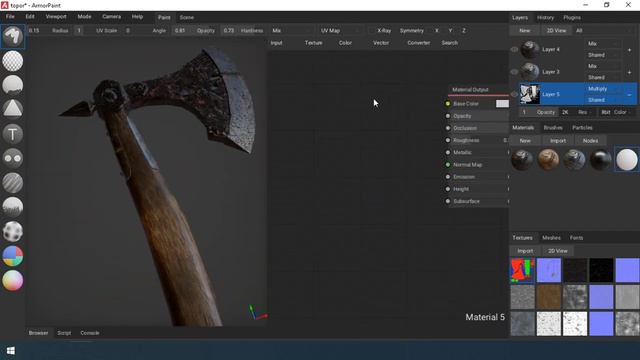Viewport: 640px width, 360px height.
Task: Select the Clone tool icon
Action: [13, 158]
